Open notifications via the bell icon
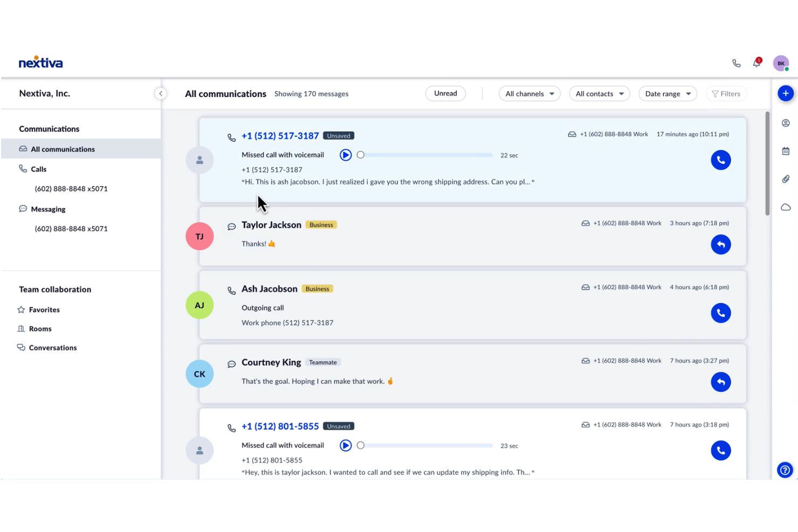798x532 pixels. (x=756, y=63)
